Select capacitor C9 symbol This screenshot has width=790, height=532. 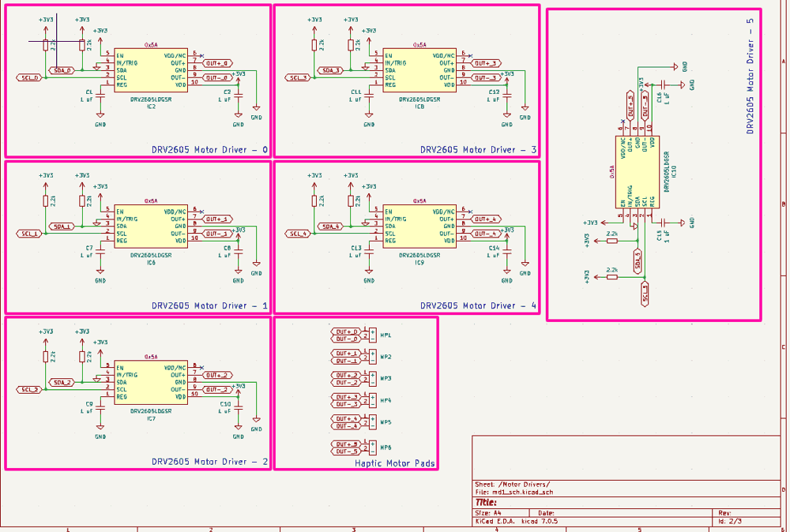pos(100,407)
